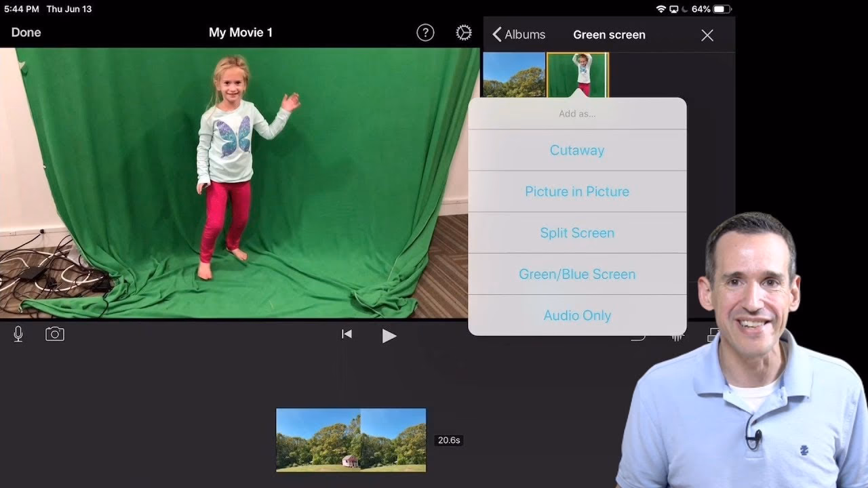The height and width of the screenshot is (488, 868).
Task: Add the clip as Audio Only
Action: click(577, 315)
